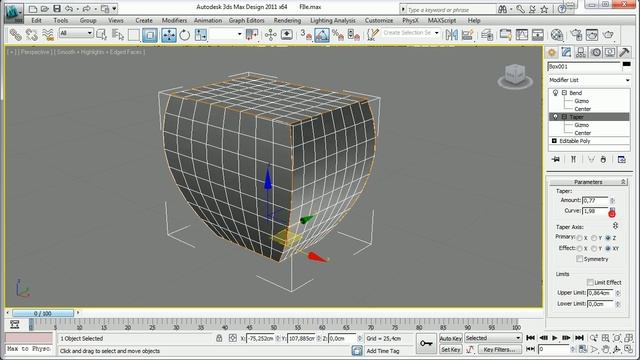Select Effect axis X radio
The image size is (640, 360).
(579, 248)
